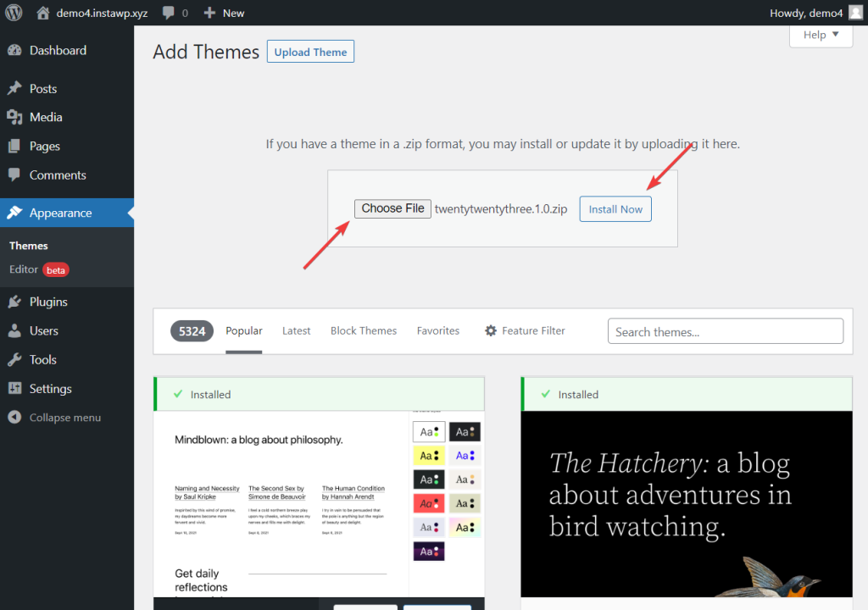Click the home site icon in admin bar
This screenshot has width=868, height=610.
coord(42,13)
